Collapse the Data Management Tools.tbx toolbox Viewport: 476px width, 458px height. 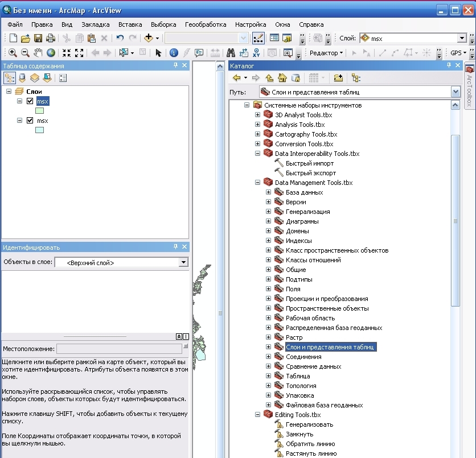[x=257, y=183]
